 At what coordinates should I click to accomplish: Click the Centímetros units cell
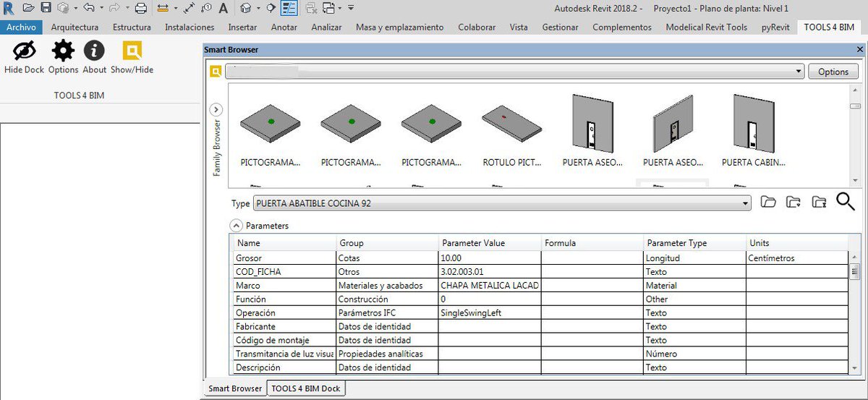(797, 258)
